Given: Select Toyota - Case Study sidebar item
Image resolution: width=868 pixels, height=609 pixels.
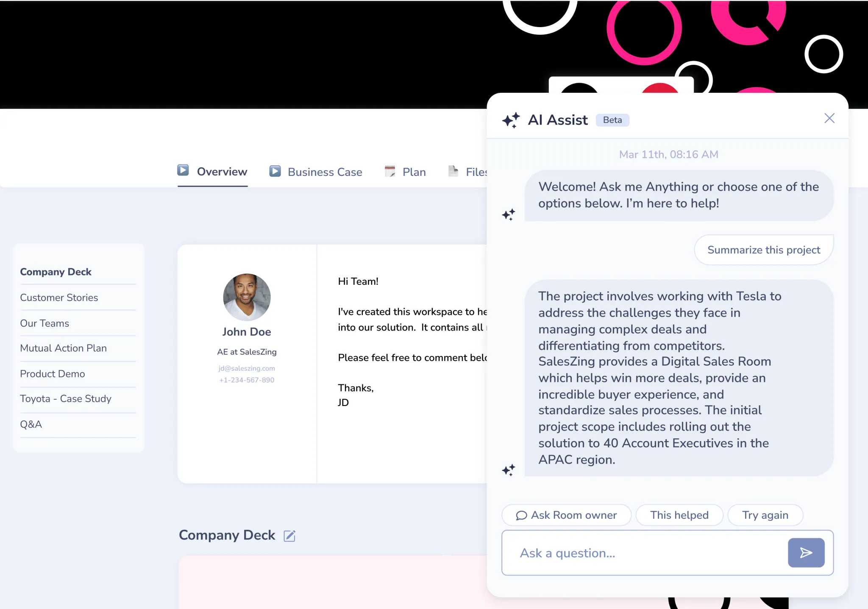Looking at the screenshot, I should [x=66, y=399].
